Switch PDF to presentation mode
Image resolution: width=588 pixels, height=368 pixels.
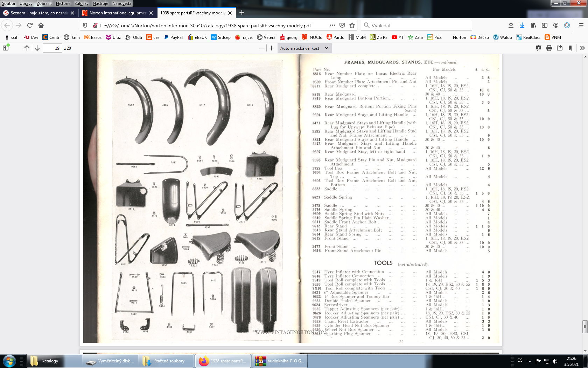click(x=539, y=48)
